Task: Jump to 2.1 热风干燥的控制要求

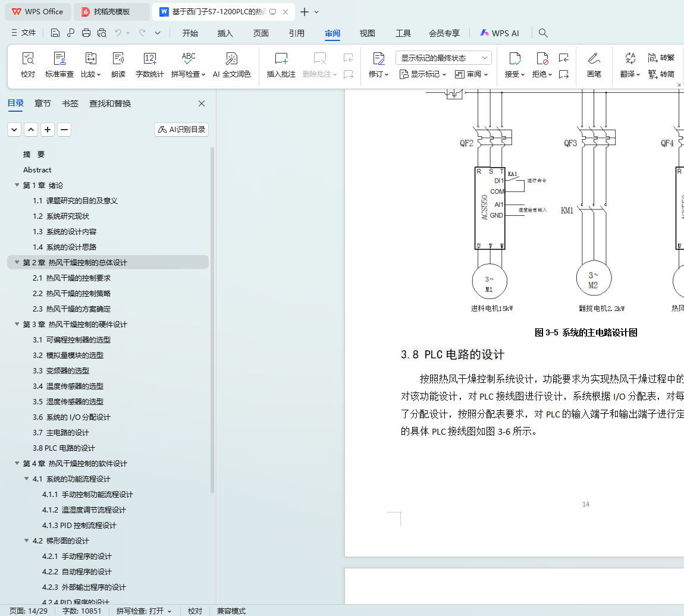Action: click(x=71, y=278)
